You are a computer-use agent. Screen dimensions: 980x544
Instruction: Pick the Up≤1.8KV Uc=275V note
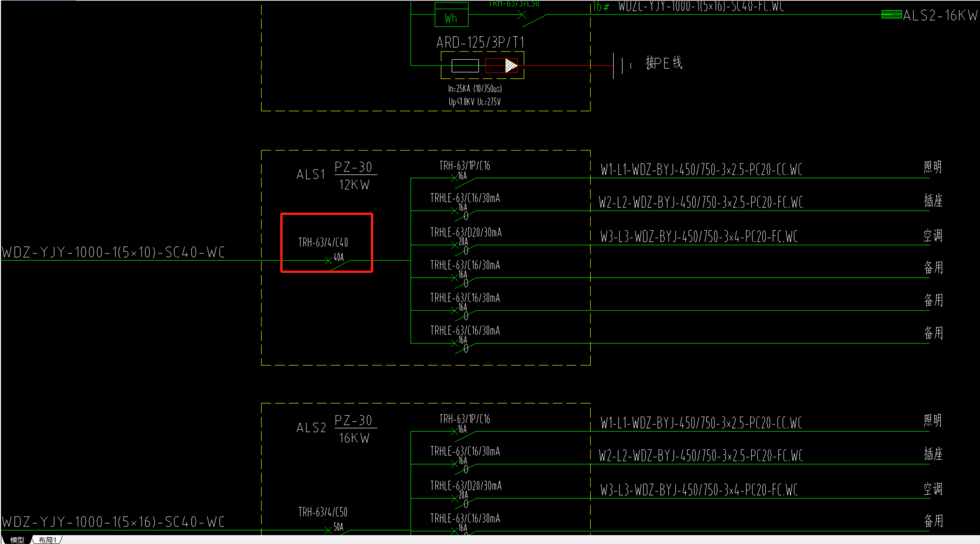pyautogui.click(x=474, y=102)
